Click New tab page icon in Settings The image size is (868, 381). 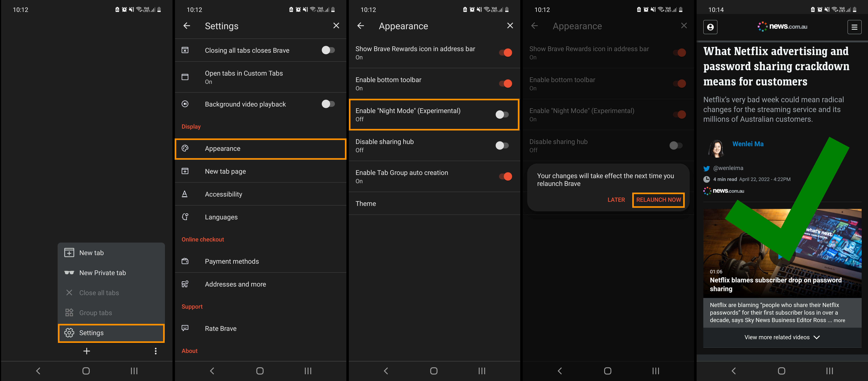[x=185, y=171]
